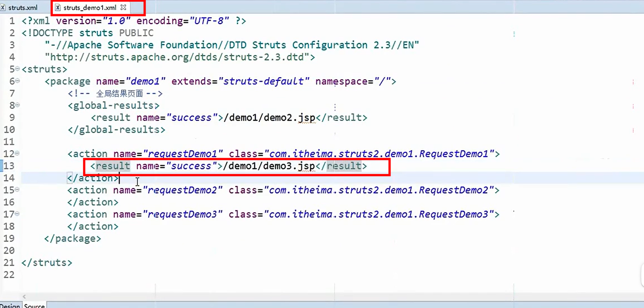
Task: Click the overview ruler marker beside line 6
Action: click(633, 82)
